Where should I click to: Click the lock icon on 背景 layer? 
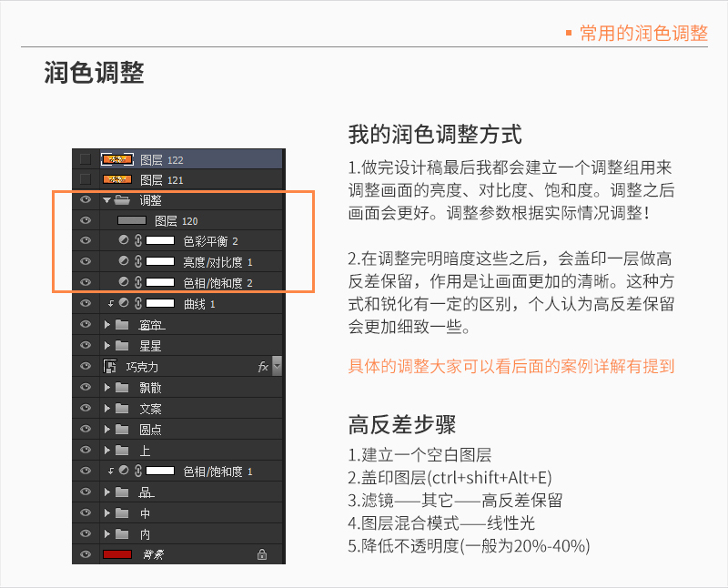pos(262,554)
